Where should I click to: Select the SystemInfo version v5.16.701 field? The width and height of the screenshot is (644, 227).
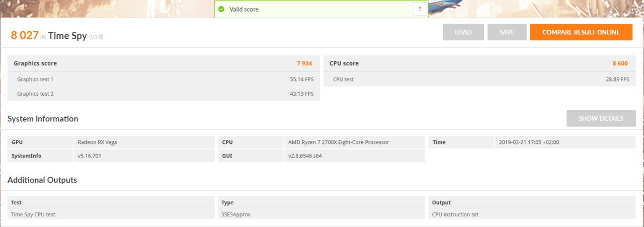click(143, 156)
